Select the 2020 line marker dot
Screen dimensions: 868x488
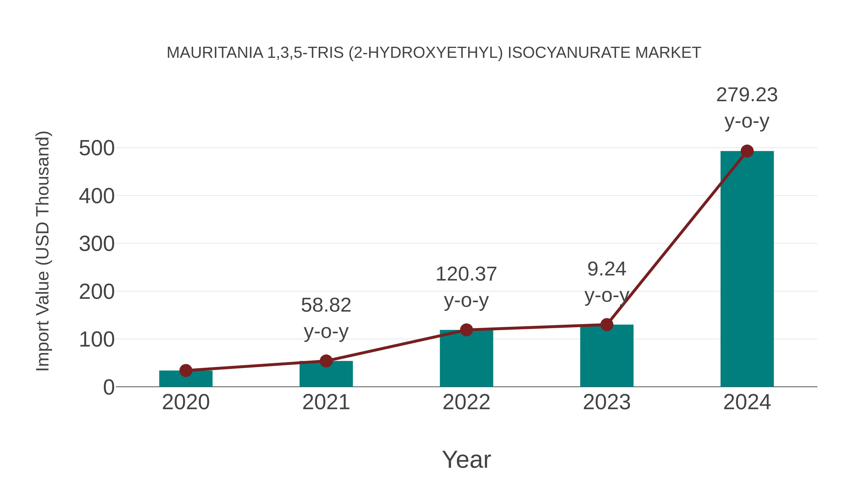[x=186, y=370]
